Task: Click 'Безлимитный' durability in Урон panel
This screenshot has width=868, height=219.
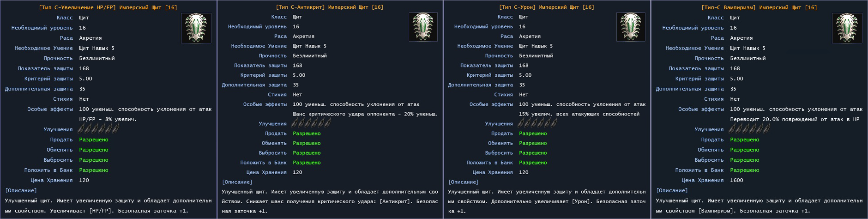Action: pos(536,55)
